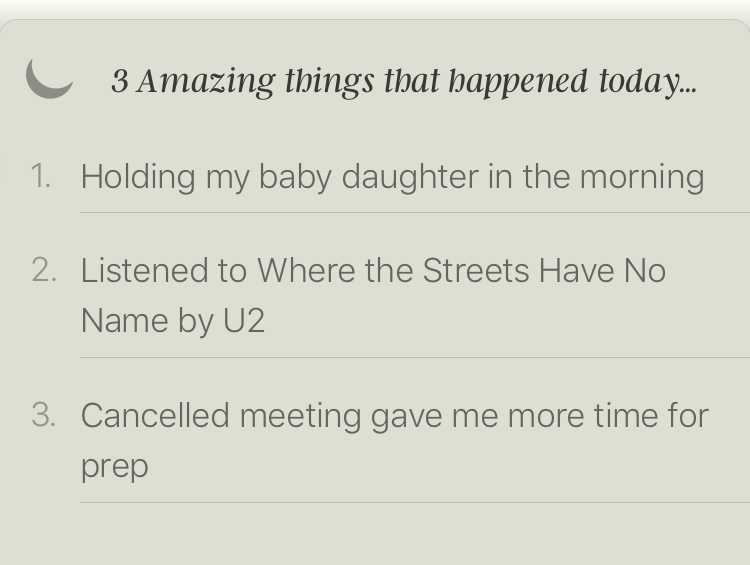Viewport: 750px width, 565px height.
Task: Click the divider line below first entry
Action: click(415, 212)
